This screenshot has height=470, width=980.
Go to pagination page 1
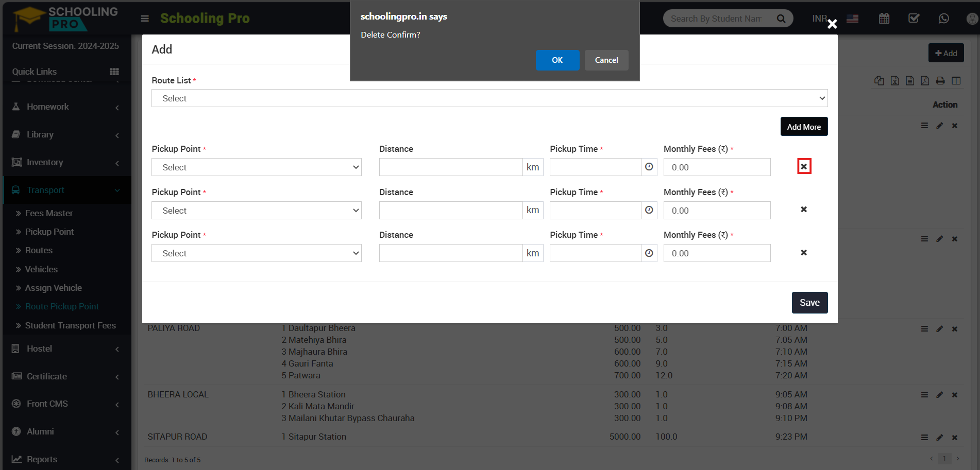point(944,458)
